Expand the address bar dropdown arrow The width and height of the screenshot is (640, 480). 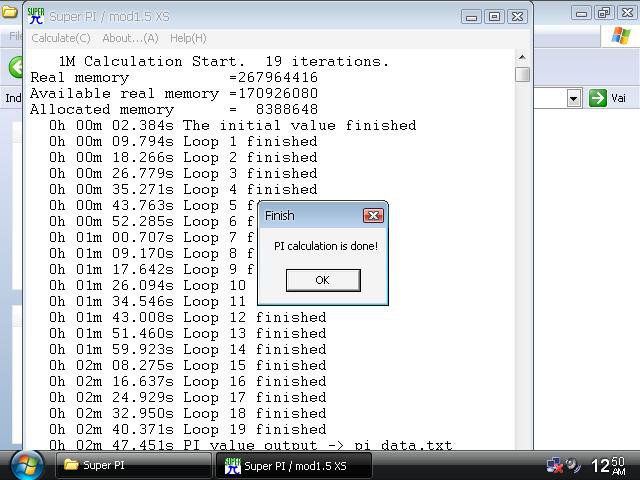pyautogui.click(x=574, y=98)
